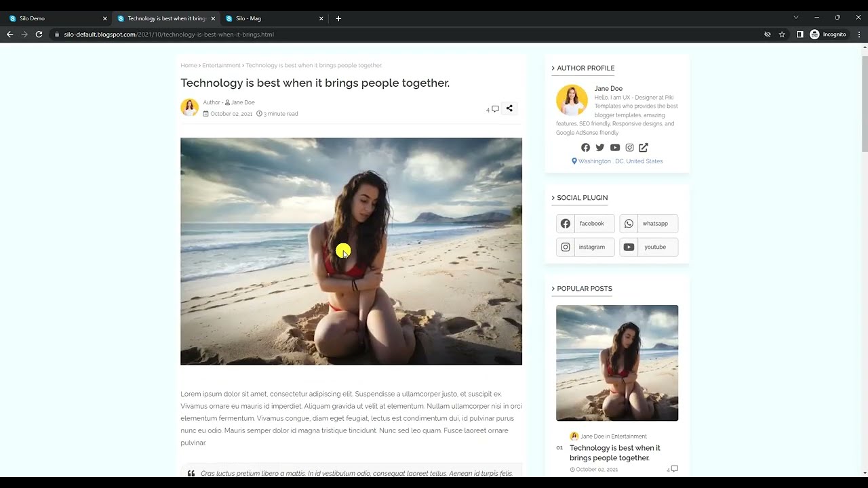Open Chrome three-dot menu
This screenshot has height=488, width=868.
tap(859, 35)
